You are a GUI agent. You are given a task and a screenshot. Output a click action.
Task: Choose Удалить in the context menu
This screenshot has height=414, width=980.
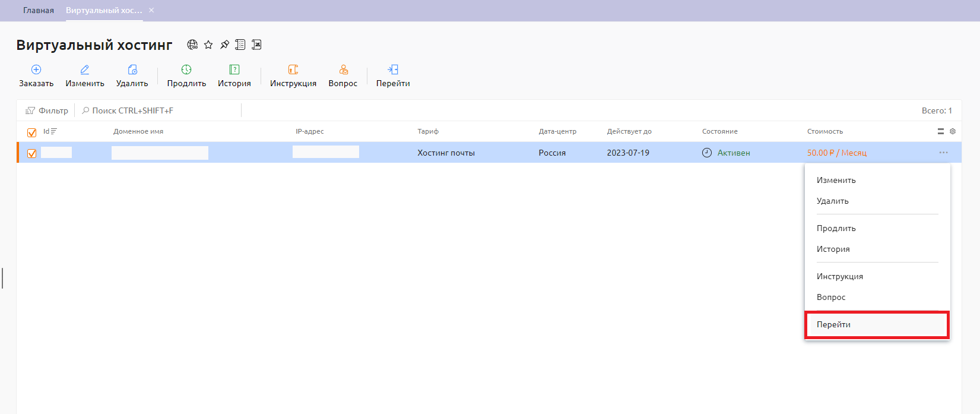click(x=877, y=201)
